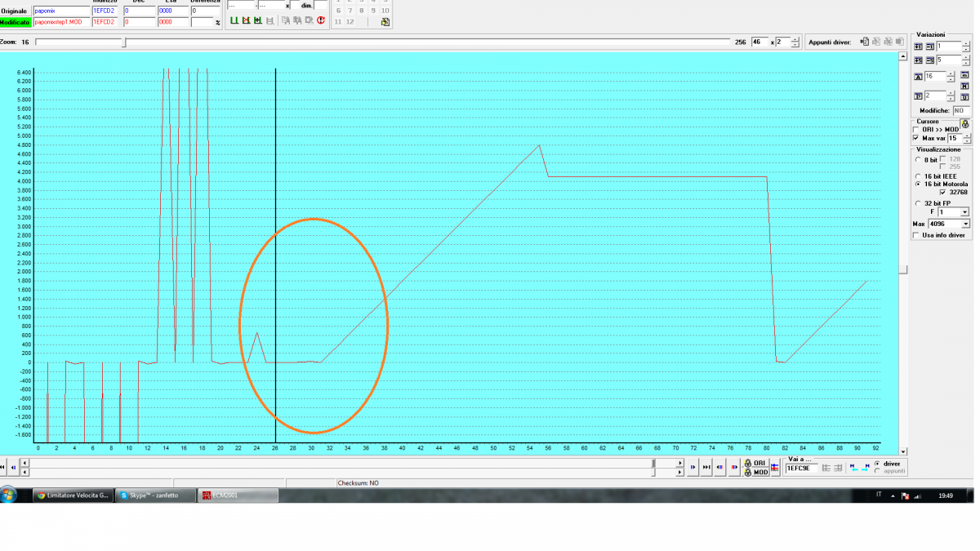Click the Modificato file name field papomixstep1.MOD
Image resolution: width=980 pixels, height=551 pixels.
point(61,22)
